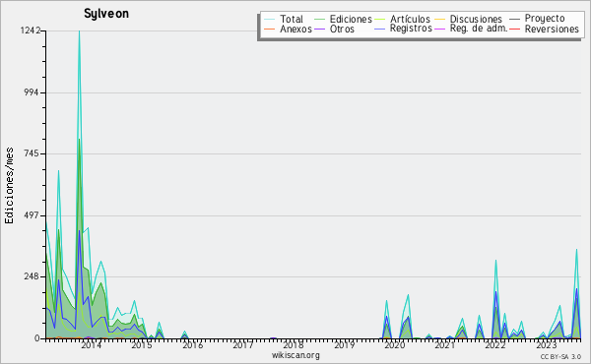Click the 497 y-axis label
This screenshot has height=364, width=591.
(32, 215)
